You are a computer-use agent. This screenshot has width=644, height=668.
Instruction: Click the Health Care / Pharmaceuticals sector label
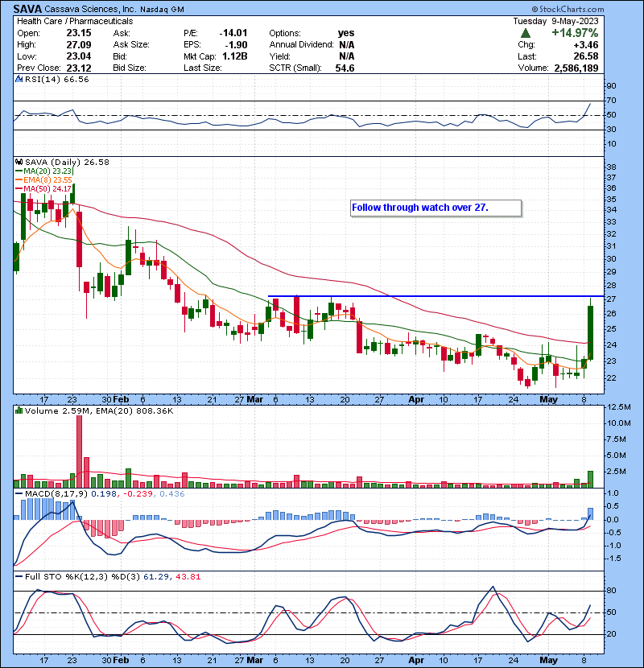pos(75,21)
